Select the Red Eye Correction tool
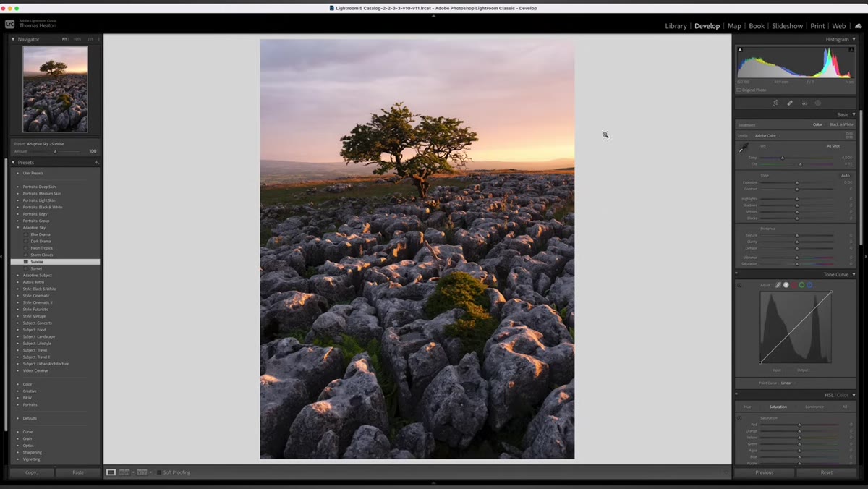868x489 pixels. [x=804, y=103]
